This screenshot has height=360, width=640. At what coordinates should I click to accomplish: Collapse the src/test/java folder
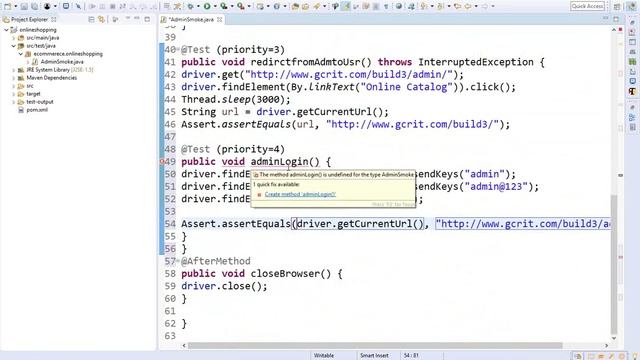pos(13,46)
